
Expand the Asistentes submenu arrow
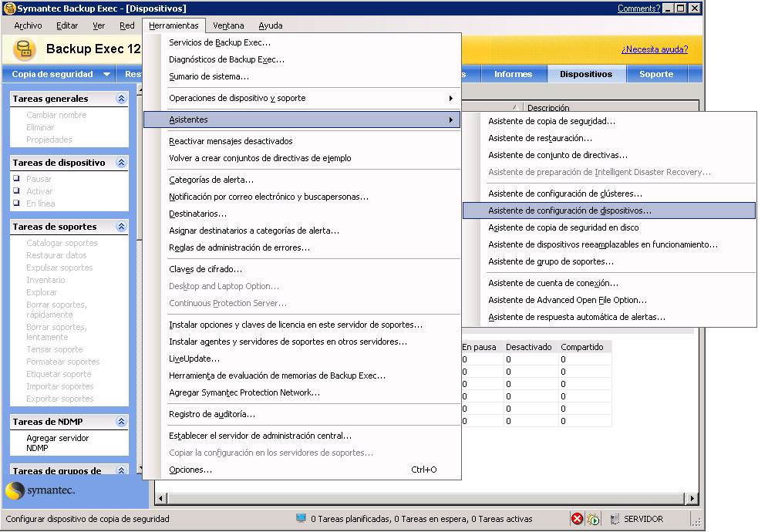coord(450,120)
